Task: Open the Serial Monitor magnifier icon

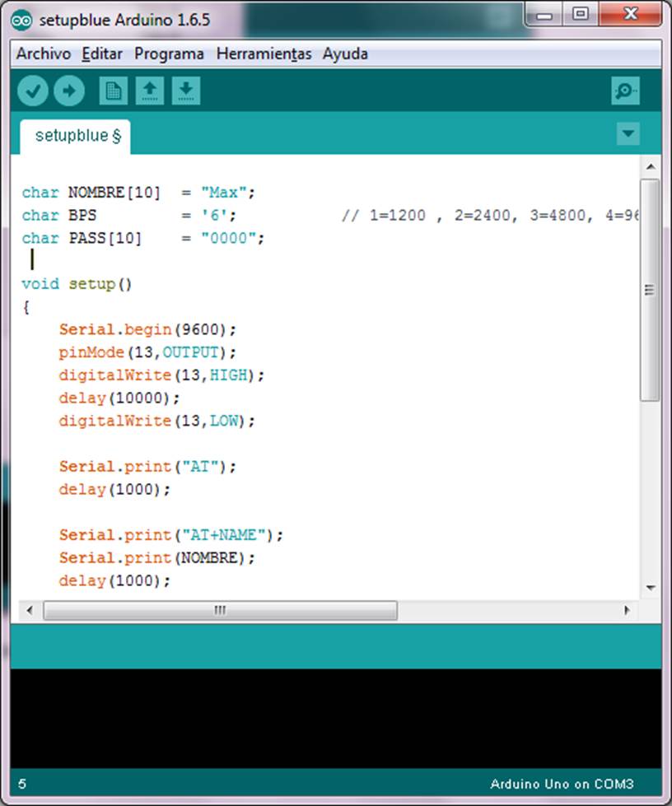Action: pos(625,91)
